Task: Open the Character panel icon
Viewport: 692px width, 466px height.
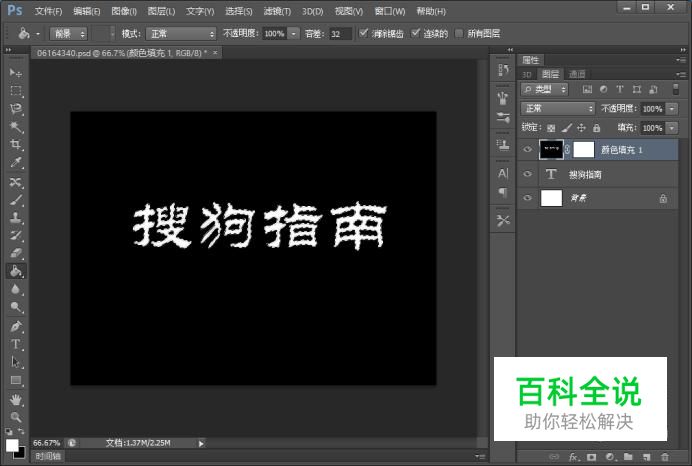Action: tap(503, 173)
